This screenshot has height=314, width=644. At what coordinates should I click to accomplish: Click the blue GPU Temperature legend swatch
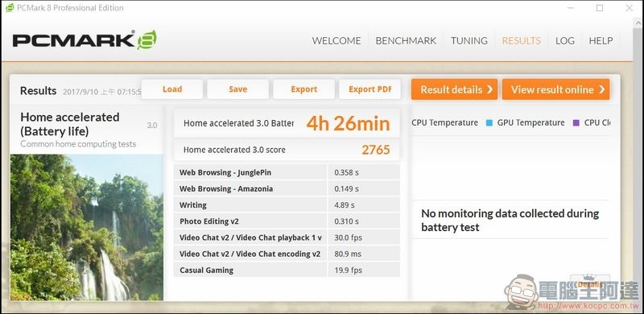489,123
